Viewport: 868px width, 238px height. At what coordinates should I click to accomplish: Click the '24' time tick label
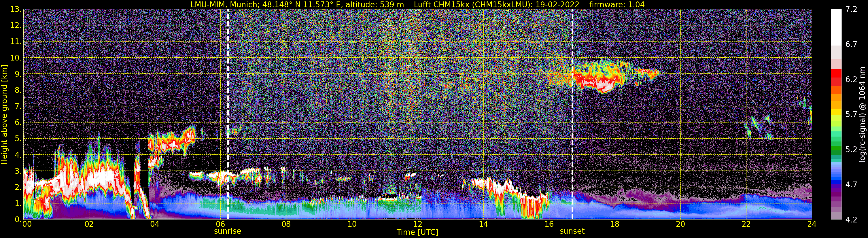[812, 224]
